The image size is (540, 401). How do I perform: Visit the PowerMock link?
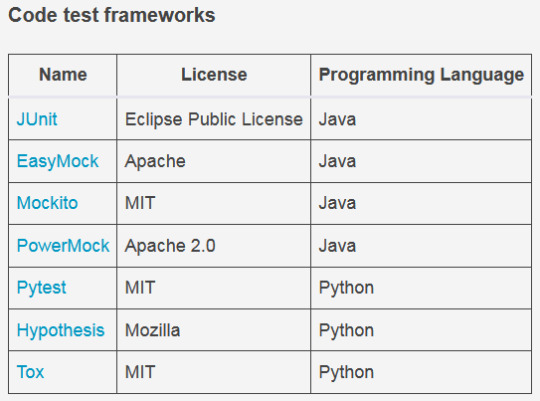pyautogui.click(x=63, y=246)
